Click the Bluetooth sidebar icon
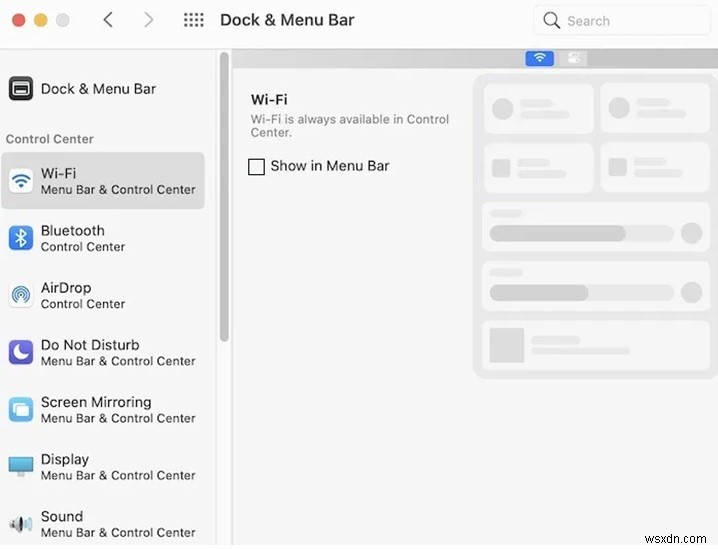The image size is (718, 549). tap(21, 238)
